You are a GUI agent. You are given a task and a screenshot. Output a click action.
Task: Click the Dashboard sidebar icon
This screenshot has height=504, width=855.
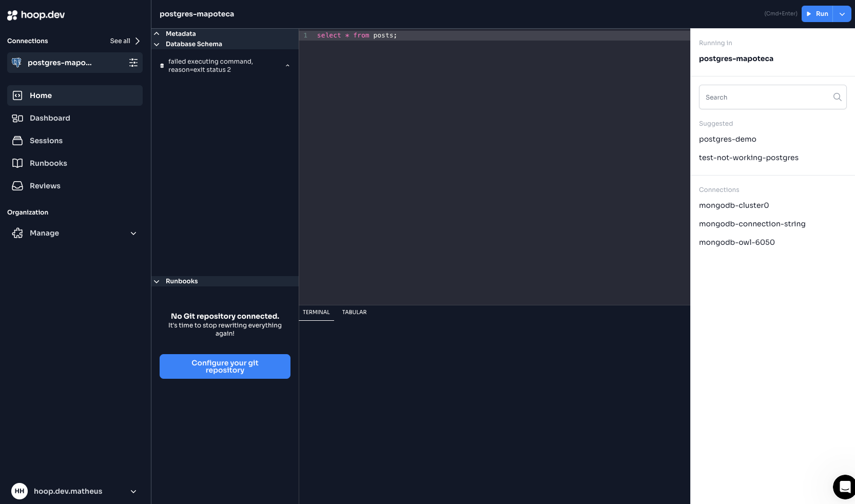pos(17,118)
